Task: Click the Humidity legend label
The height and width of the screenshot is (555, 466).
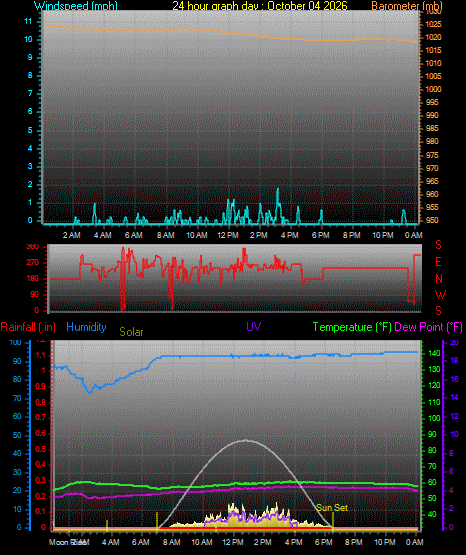Action: pos(86,327)
